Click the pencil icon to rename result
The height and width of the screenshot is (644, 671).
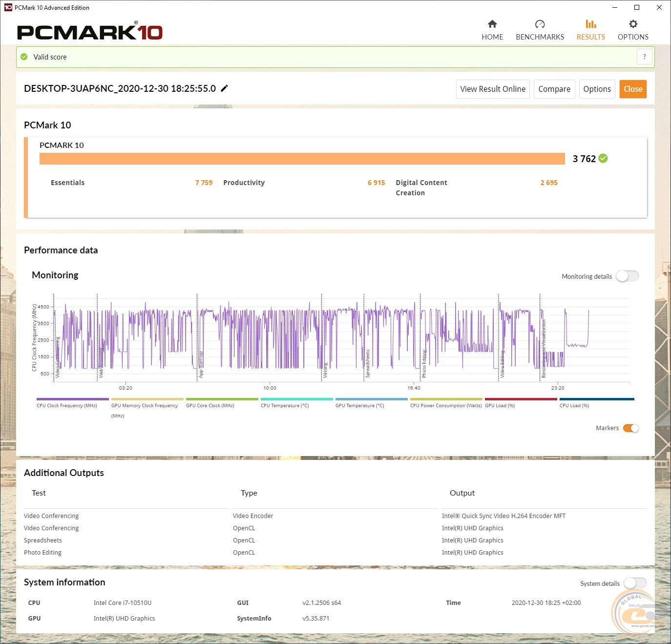(x=225, y=88)
